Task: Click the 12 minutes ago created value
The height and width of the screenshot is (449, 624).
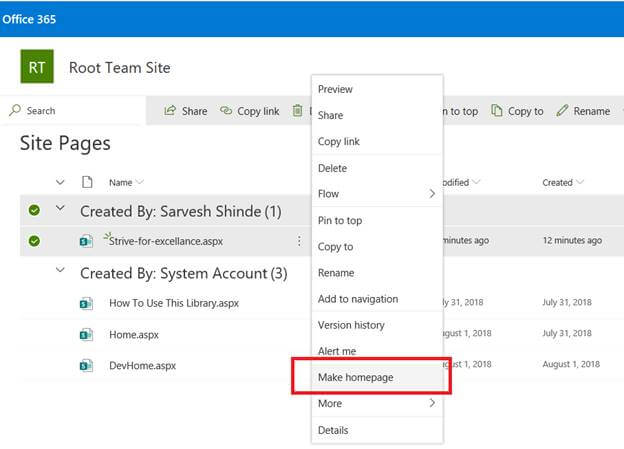Action: coord(572,240)
